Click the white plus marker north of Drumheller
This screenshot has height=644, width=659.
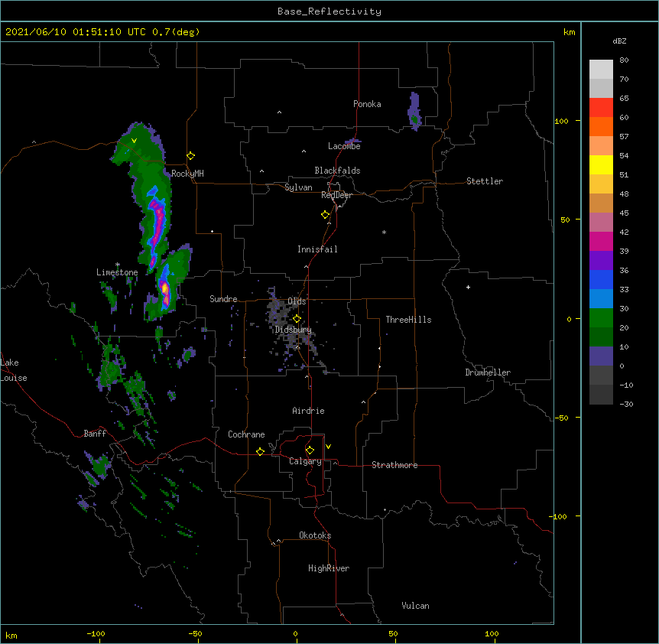pos(468,287)
